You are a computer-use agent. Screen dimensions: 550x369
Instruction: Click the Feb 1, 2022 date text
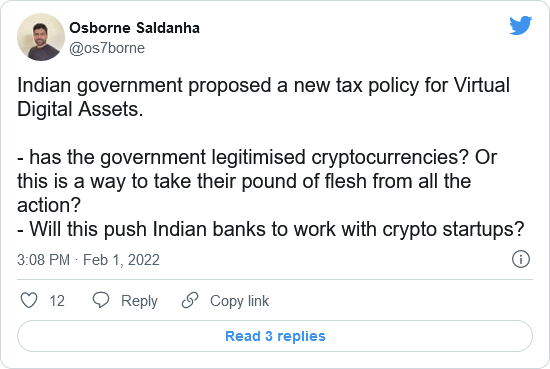click(121, 260)
